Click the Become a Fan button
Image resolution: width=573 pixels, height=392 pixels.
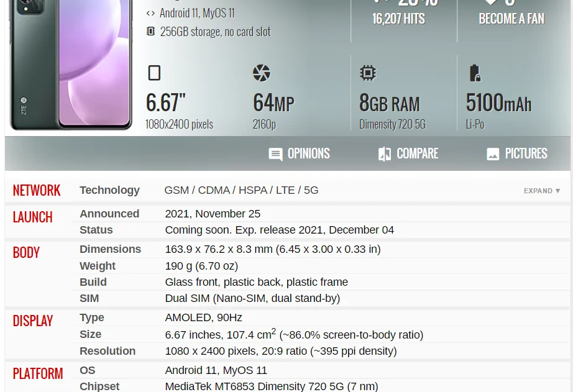click(511, 19)
